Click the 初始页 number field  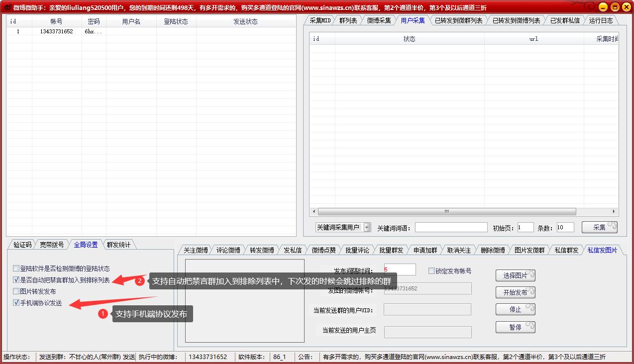coord(526,227)
